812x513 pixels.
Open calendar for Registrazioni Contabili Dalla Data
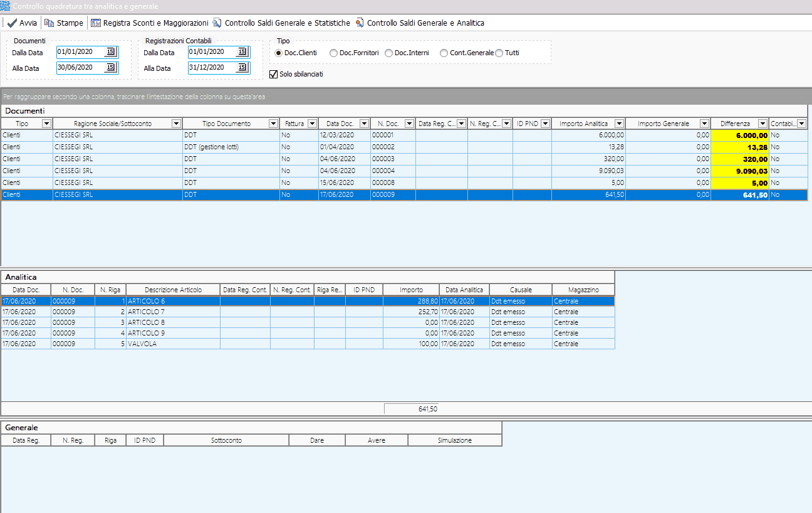pyautogui.click(x=242, y=52)
